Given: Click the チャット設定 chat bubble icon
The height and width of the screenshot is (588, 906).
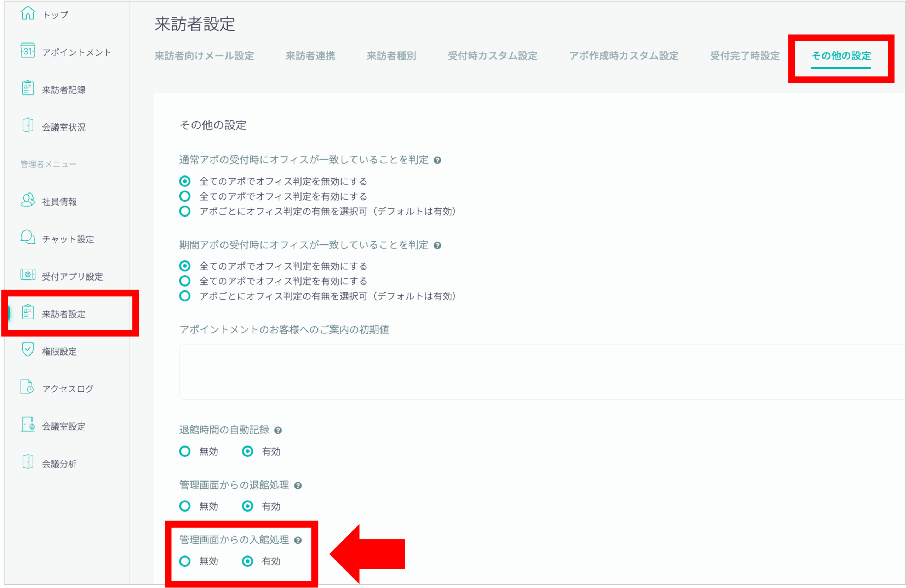Looking at the screenshot, I should 27,237.
